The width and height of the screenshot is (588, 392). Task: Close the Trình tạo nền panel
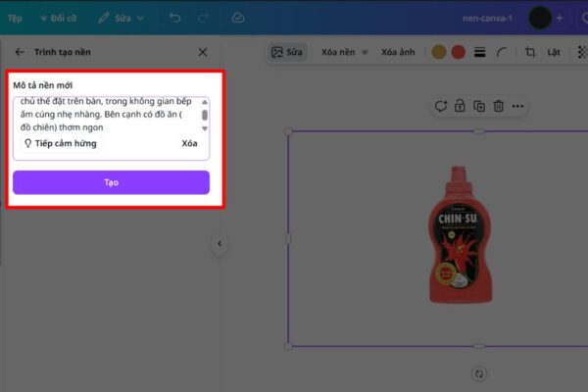(x=203, y=52)
